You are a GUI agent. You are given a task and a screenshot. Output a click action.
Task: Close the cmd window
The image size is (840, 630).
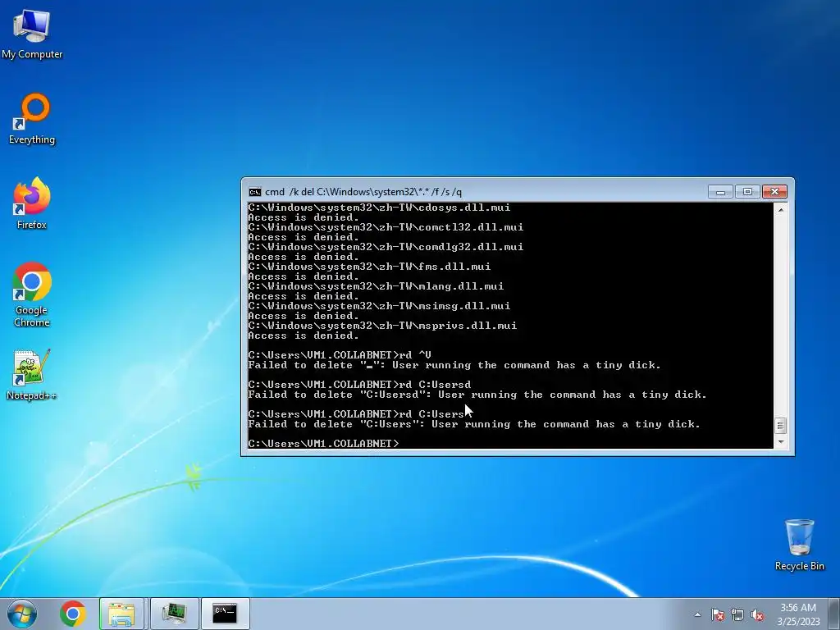click(x=774, y=191)
